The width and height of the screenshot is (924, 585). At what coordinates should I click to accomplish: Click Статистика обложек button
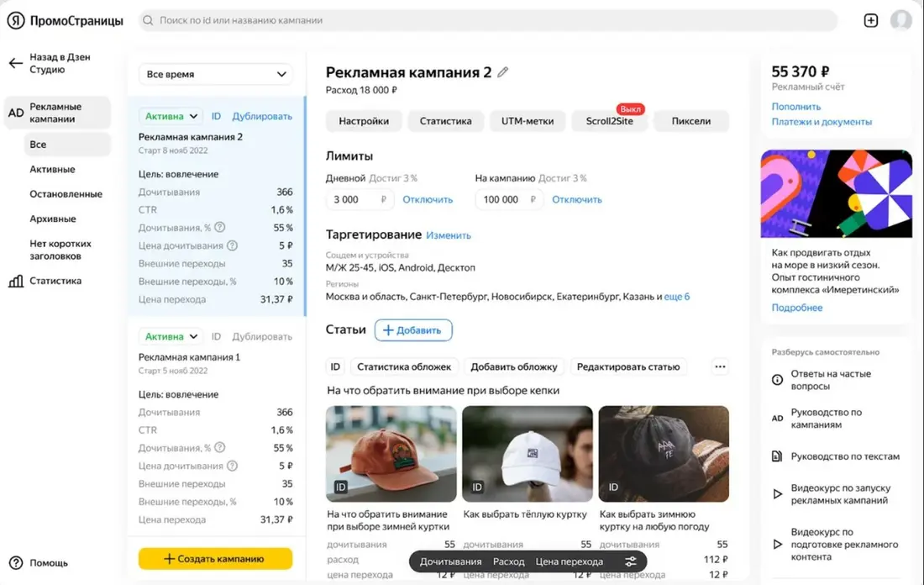[x=404, y=366]
